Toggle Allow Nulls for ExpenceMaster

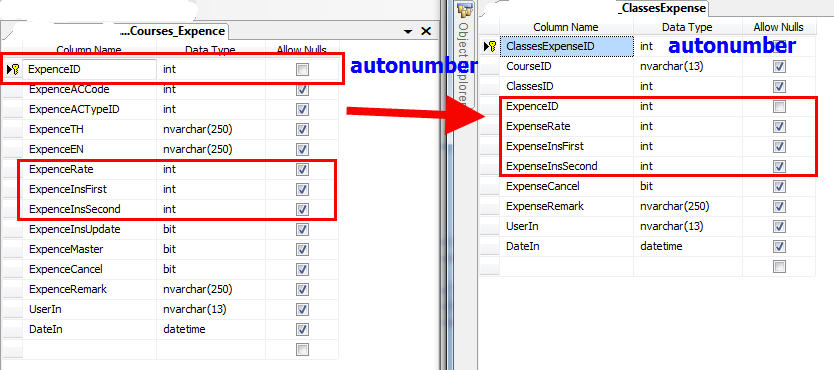pyautogui.click(x=302, y=249)
